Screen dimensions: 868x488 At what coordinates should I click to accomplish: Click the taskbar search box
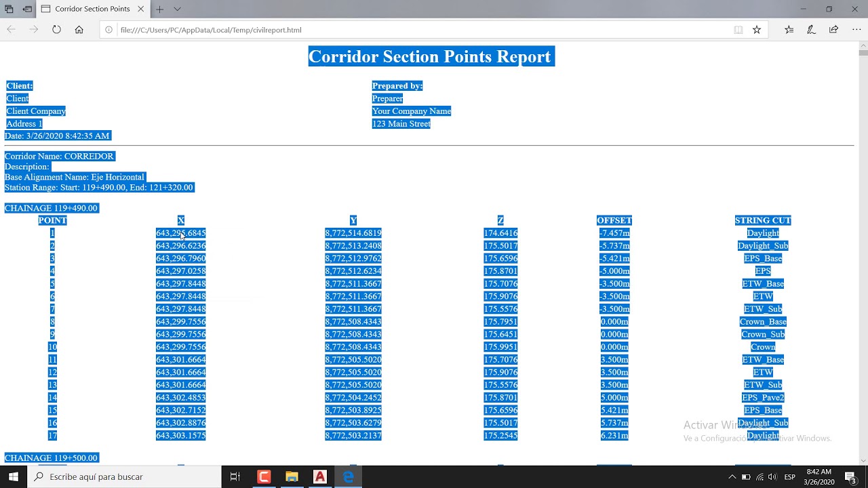pos(124,476)
